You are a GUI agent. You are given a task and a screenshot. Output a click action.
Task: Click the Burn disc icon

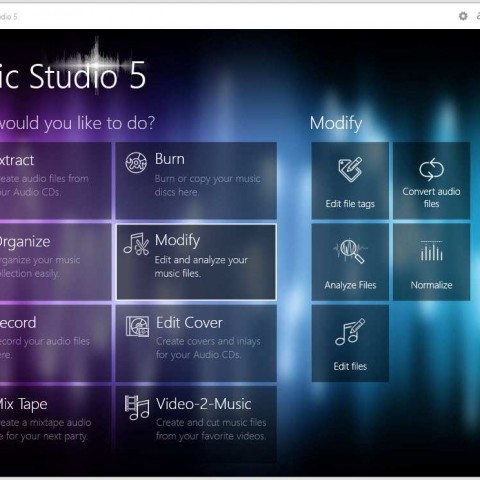pos(136,163)
